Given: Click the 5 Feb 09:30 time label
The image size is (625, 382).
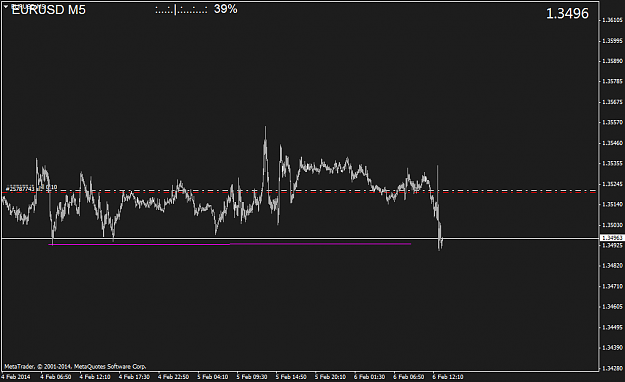Looking at the screenshot, I should (252, 377).
